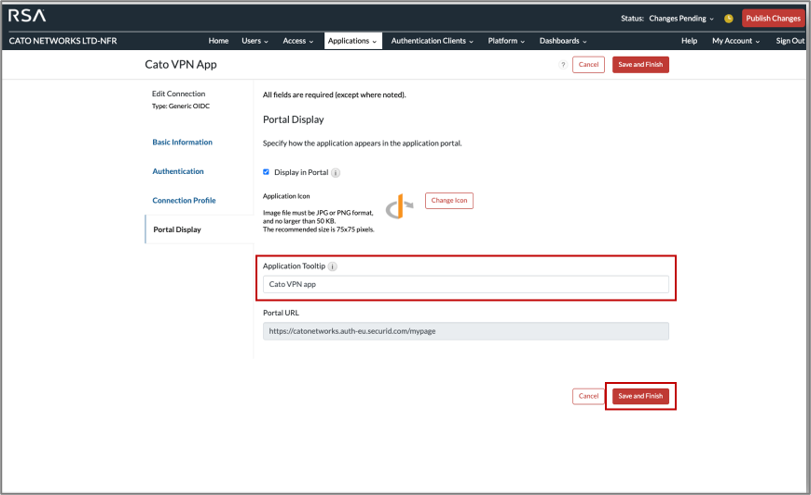Click the Edit Connection label
Image resolution: width=811 pixels, height=495 pixels.
[x=178, y=94]
